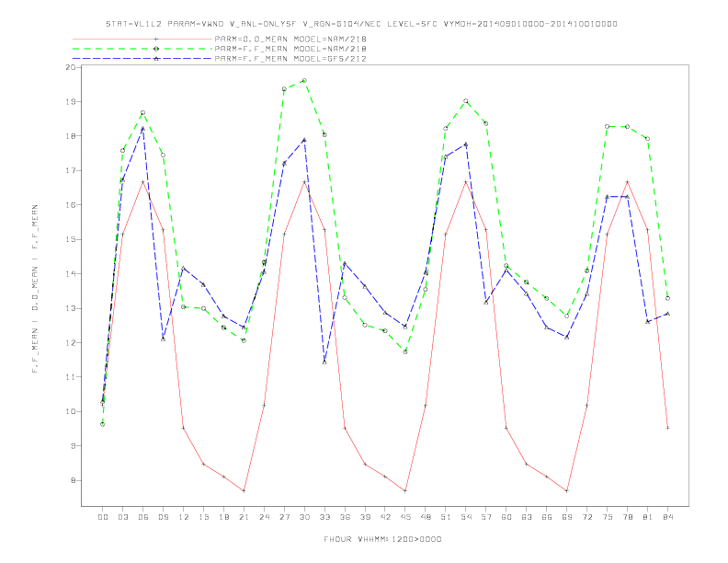
Task: Click x-axis tick label 48
Action: click(426, 517)
